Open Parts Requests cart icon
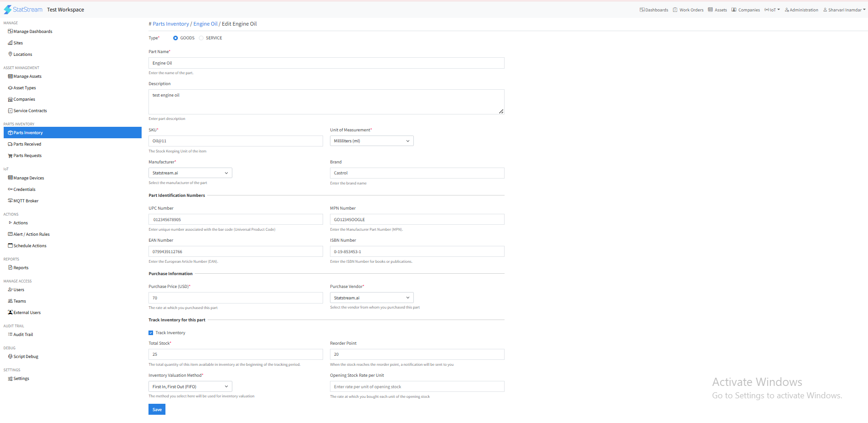This screenshot has height=423, width=868. (10, 156)
